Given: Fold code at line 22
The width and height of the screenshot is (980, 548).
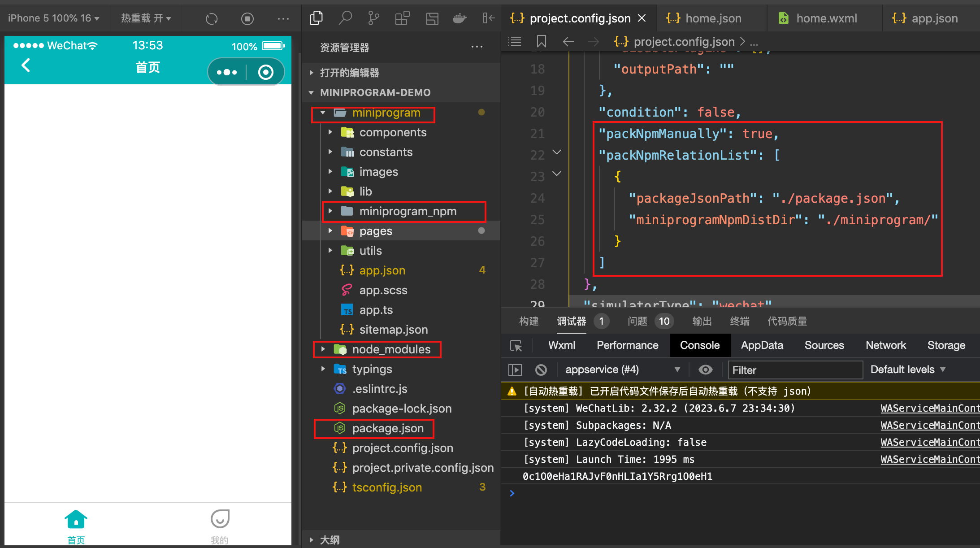Looking at the screenshot, I should click(x=557, y=152).
